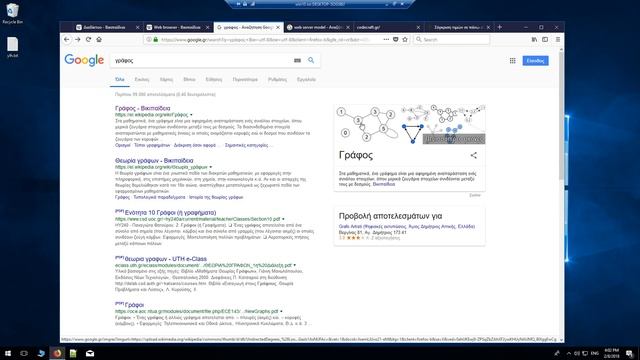This screenshot has height=360, width=640.
Task: Select the 'Ειδήσεις' search results tab
Action: 214,79
